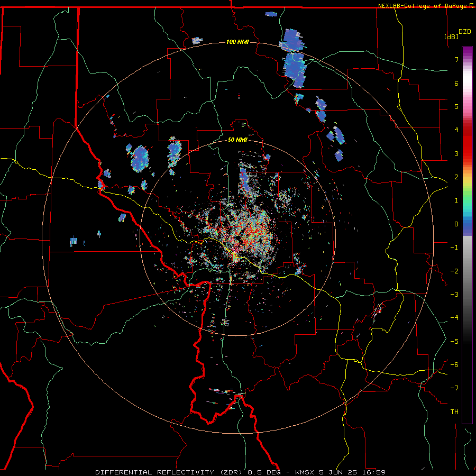
Task: Click the TH label below the scale
Action: click(454, 412)
